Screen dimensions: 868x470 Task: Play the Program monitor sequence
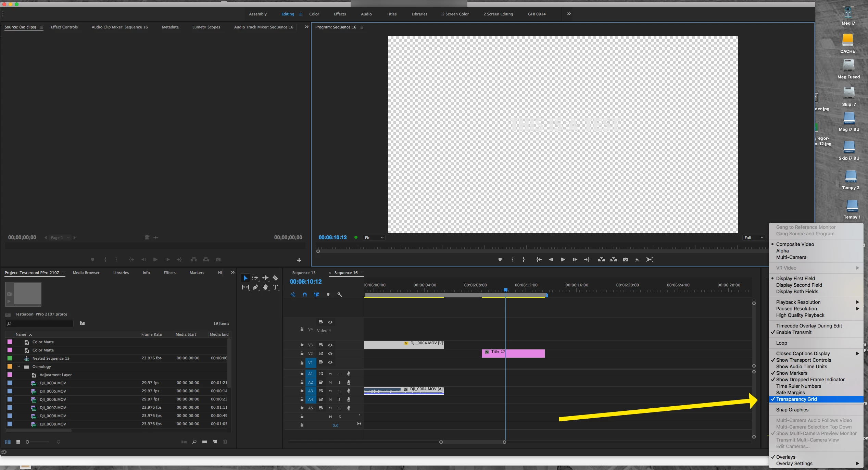[563, 260]
